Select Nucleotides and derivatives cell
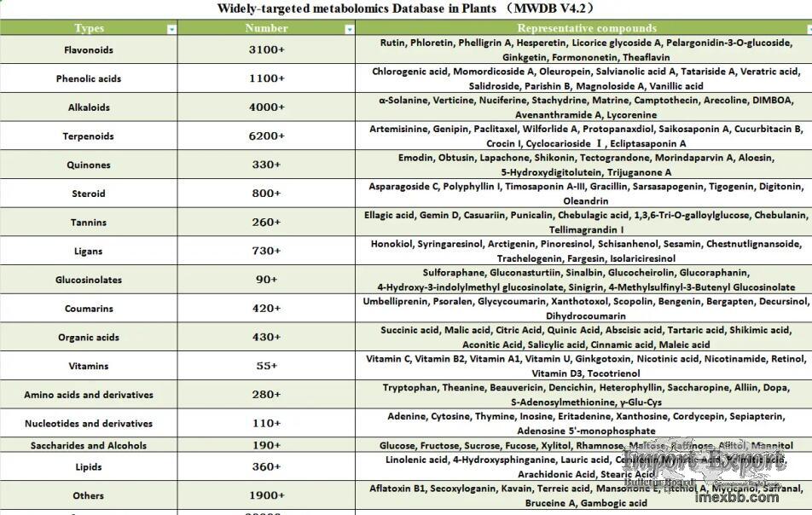The width and height of the screenshot is (812, 515). (x=89, y=423)
